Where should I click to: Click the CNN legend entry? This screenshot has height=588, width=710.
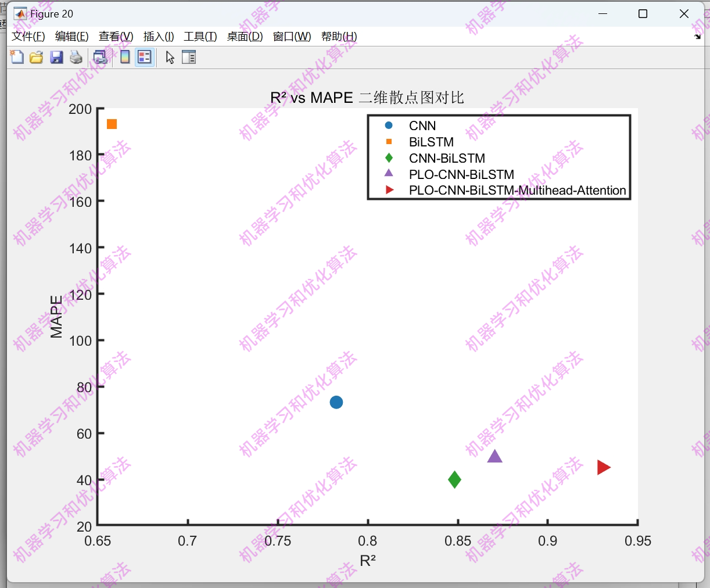tap(422, 126)
